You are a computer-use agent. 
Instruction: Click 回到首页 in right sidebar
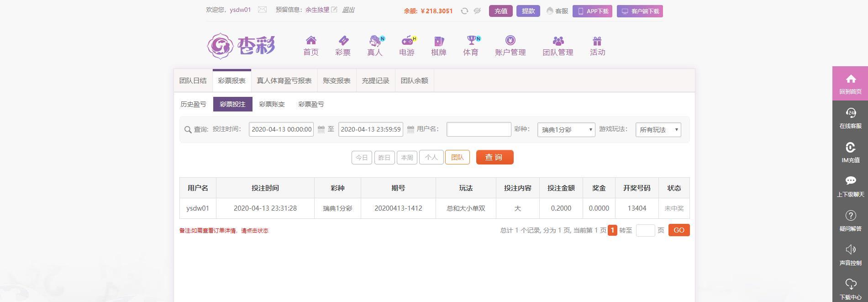(x=850, y=84)
